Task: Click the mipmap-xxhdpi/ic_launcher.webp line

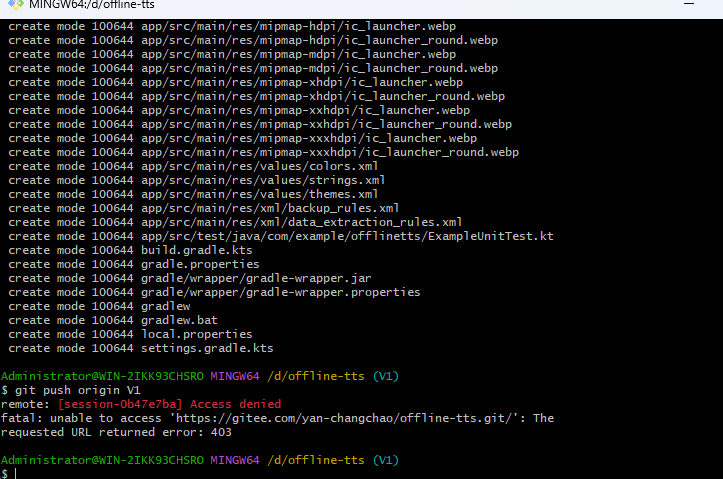Action: (x=239, y=110)
